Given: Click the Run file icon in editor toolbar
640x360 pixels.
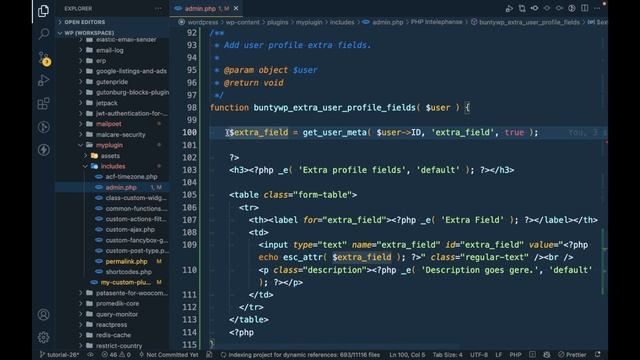Looking at the screenshot, I should 509,8.
